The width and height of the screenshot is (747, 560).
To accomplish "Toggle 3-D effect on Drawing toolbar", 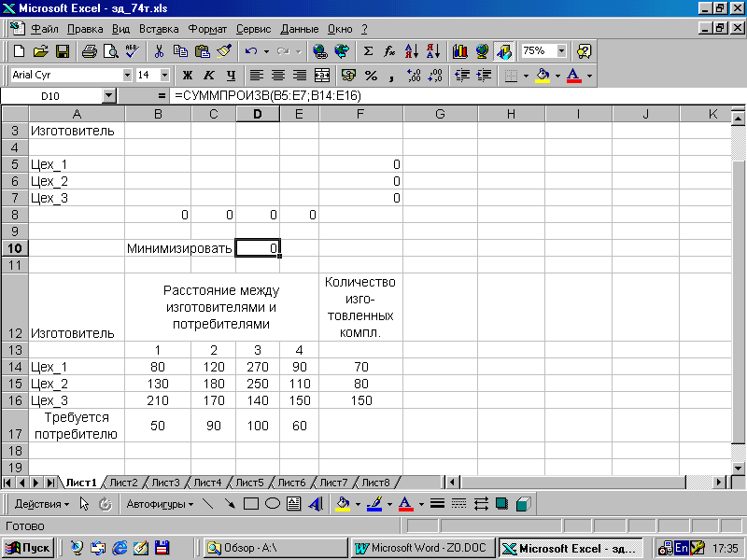I will coord(523,504).
